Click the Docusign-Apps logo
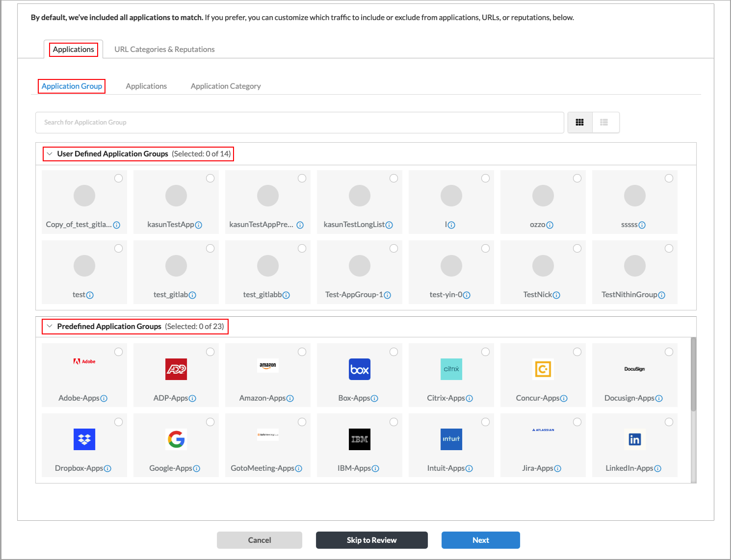 click(x=634, y=369)
